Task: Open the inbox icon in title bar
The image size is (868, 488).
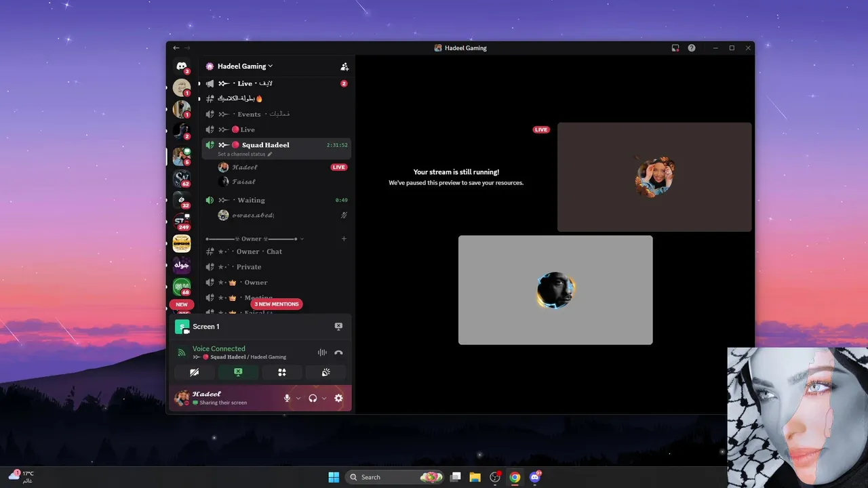Action: tap(675, 48)
